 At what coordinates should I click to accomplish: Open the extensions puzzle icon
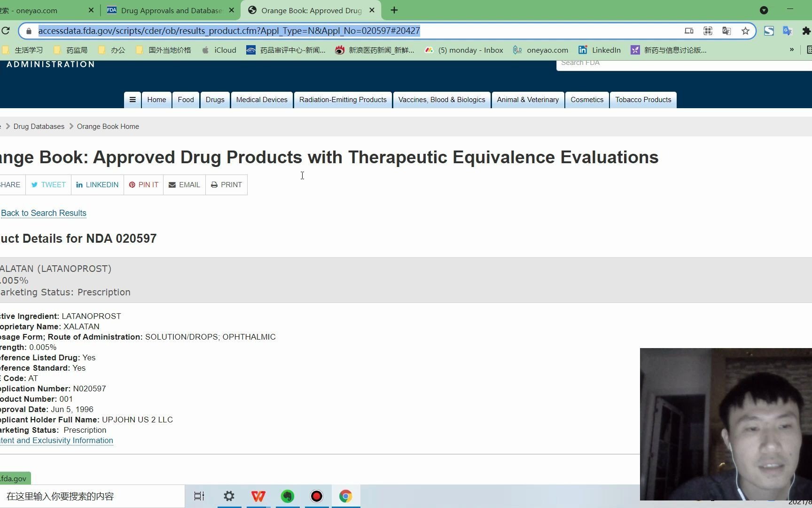[x=806, y=31]
